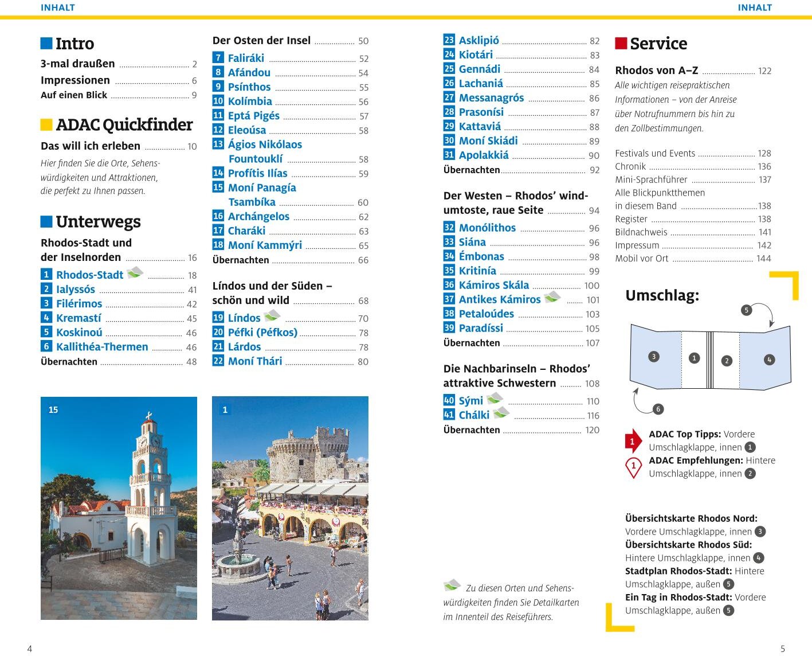Go to Péfki (Péfkos) entry

pos(291,333)
